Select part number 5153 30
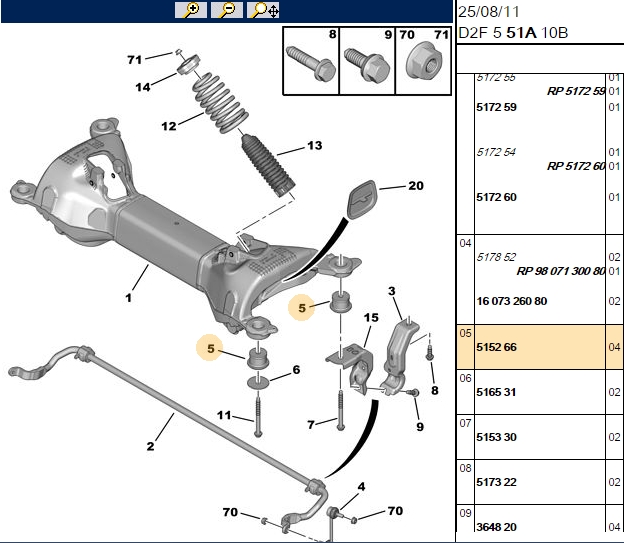The width and height of the screenshot is (624, 543). coord(496,437)
